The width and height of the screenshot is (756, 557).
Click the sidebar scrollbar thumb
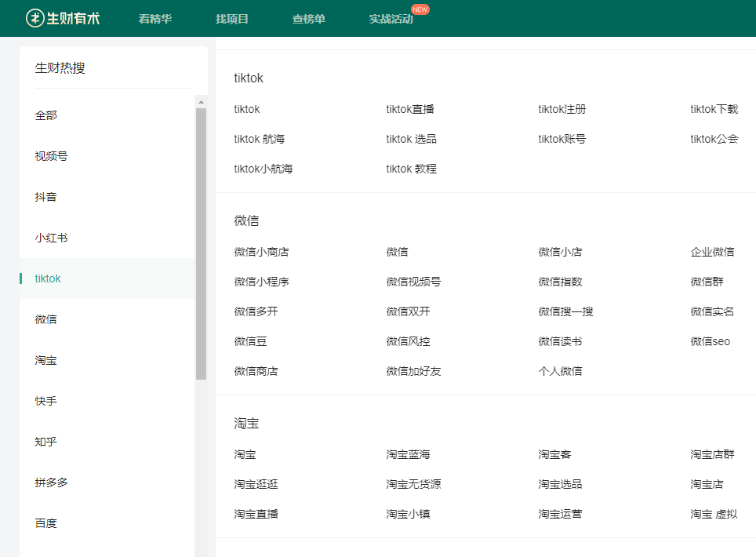201,243
